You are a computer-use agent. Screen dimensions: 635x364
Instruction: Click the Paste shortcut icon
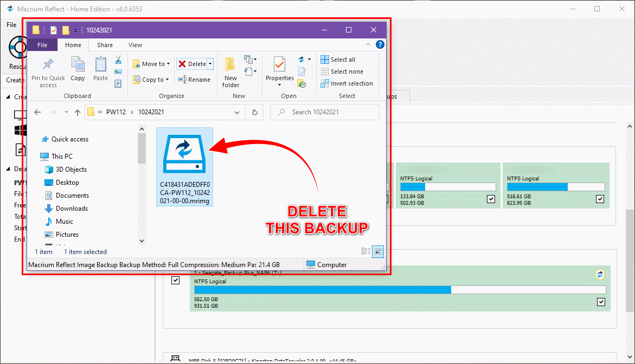click(x=118, y=83)
